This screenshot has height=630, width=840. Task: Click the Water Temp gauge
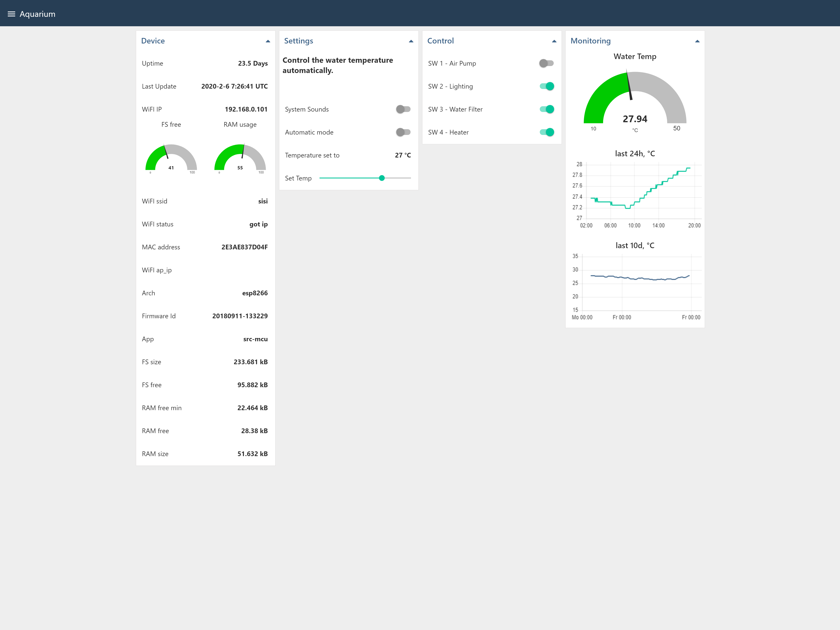(635, 100)
